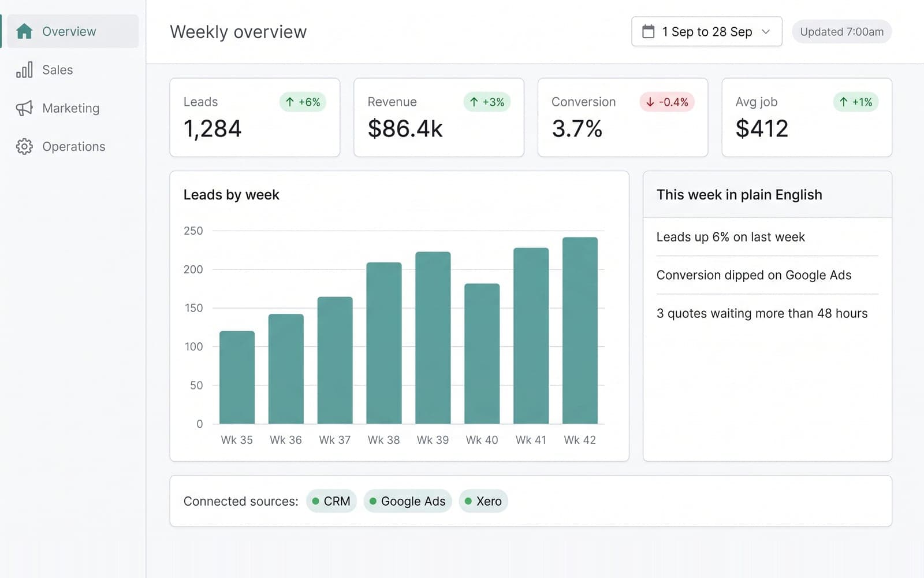Click the 'Connected sources:' label

click(241, 501)
